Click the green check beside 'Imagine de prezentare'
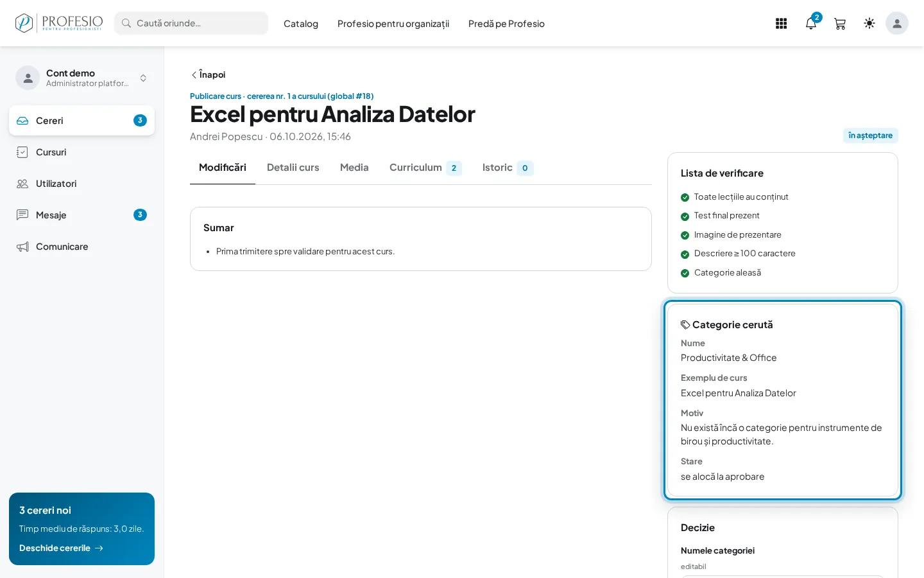 coord(685,235)
